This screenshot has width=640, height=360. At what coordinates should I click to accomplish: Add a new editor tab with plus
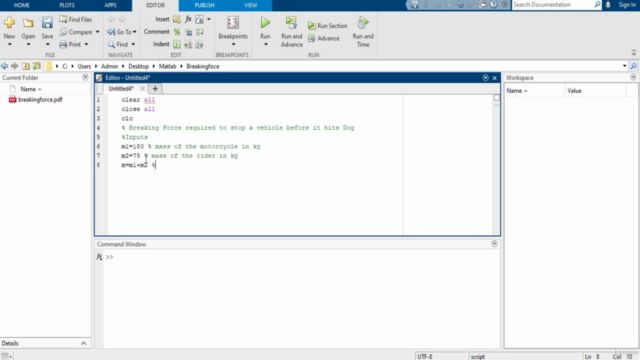[155, 89]
